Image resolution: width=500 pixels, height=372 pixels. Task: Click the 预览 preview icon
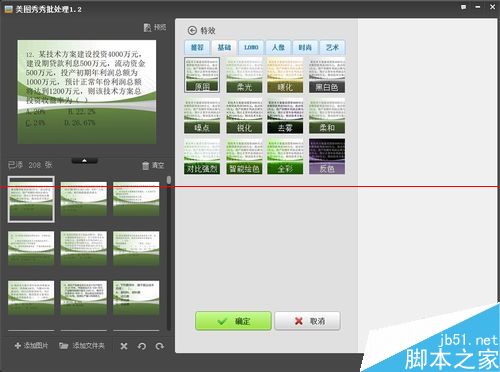click(147, 28)
